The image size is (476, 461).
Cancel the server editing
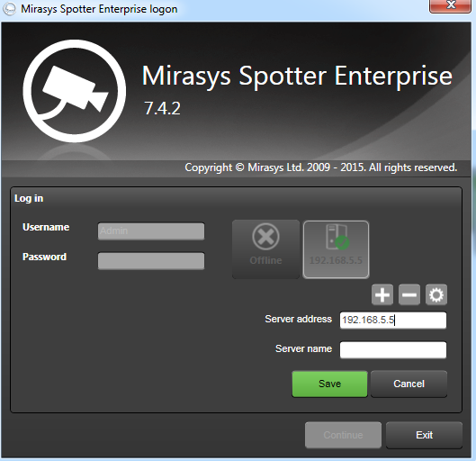click(x=409, y=384)
